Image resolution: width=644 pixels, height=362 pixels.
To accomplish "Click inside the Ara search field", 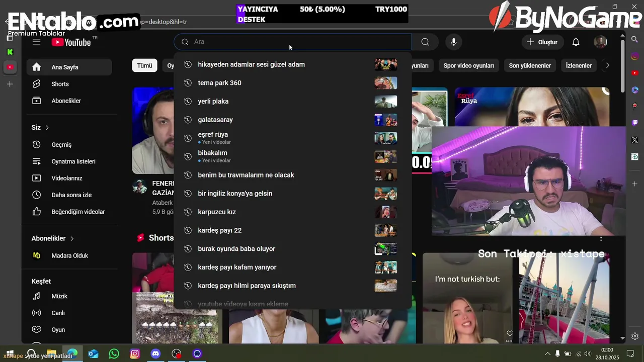I will (293, 42).
